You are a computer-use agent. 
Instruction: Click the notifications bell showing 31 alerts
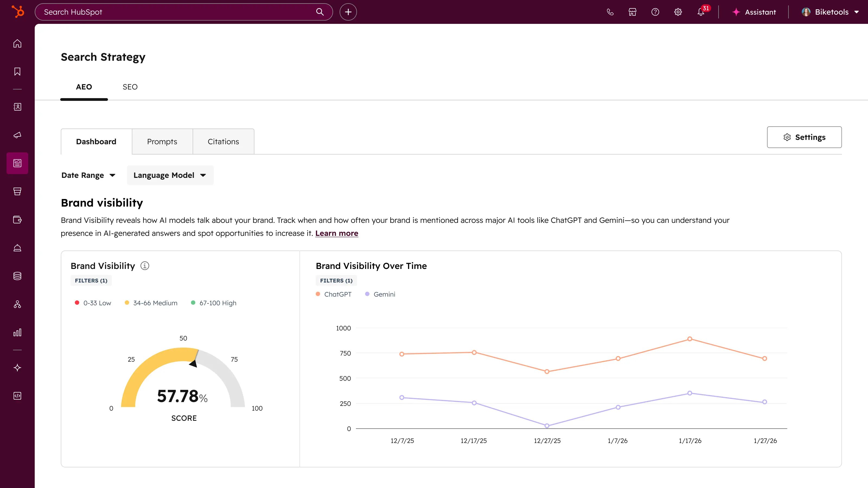(701, 12)
